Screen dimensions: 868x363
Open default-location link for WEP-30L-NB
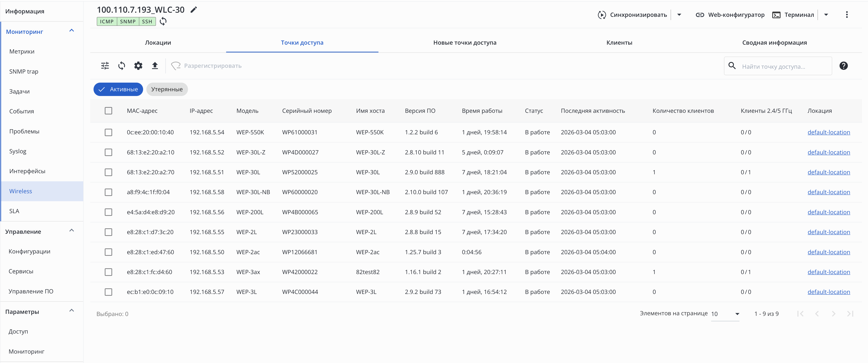click(828, 192)
